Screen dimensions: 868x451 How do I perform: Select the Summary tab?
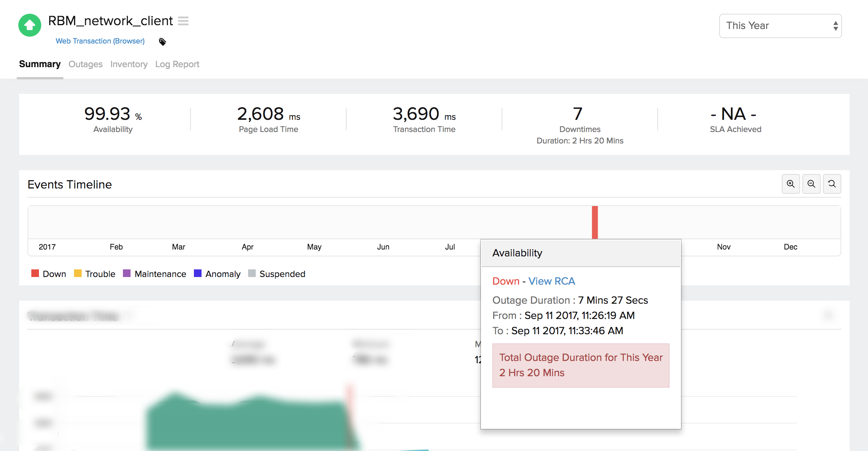click(40, 64)
